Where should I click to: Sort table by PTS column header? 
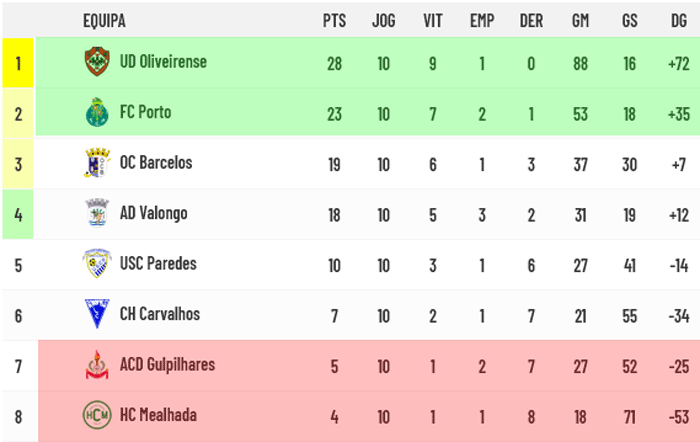coord(334,21)
